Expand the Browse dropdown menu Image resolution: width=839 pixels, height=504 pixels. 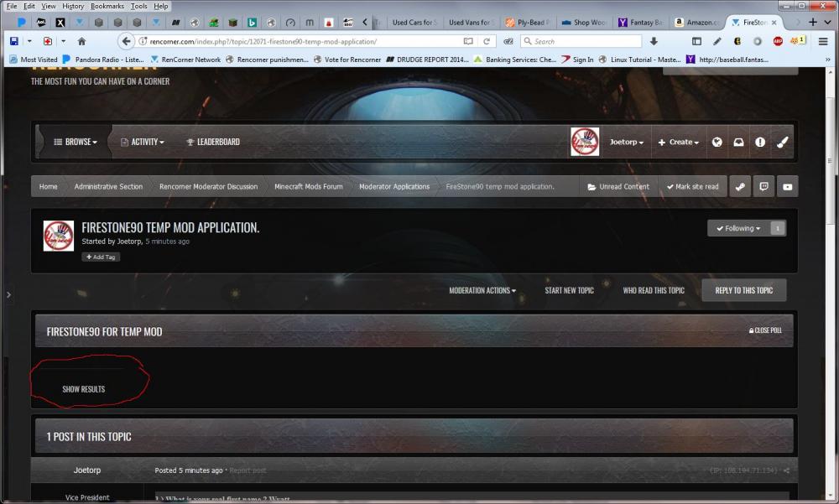pyautogui.click(x=76, y=143)
